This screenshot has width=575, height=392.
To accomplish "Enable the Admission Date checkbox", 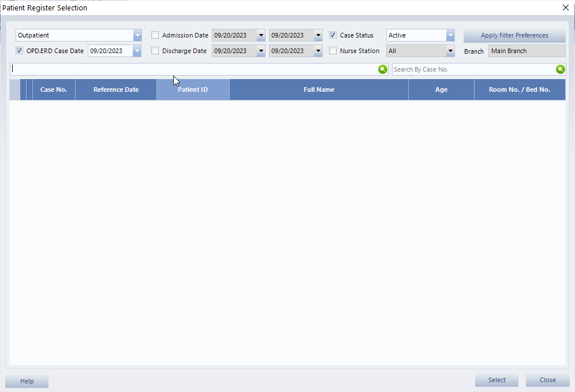I will [155, 35].
